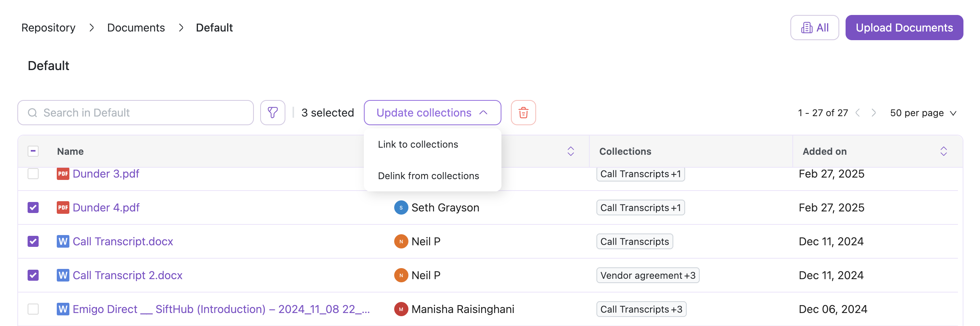Click the filter funnel icon
This screenshot has height=326, width=980.
(x=272, y=113)
